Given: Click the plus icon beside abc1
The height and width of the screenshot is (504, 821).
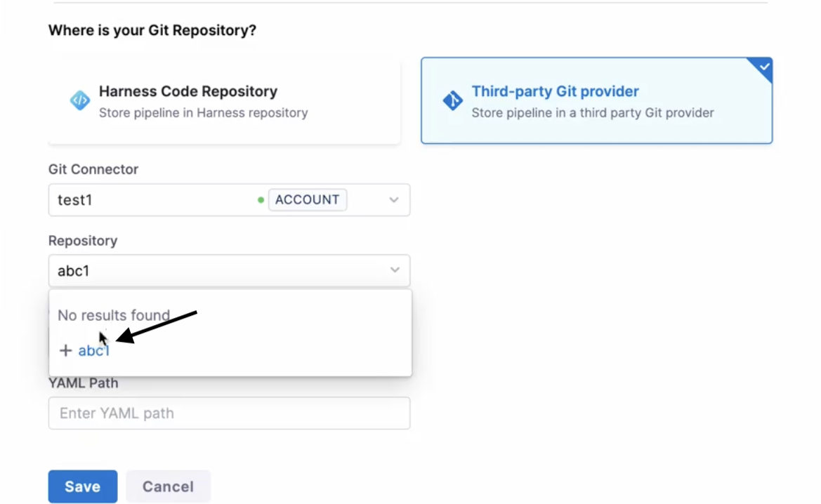Looking at the screenshot, I should point(65,350).
